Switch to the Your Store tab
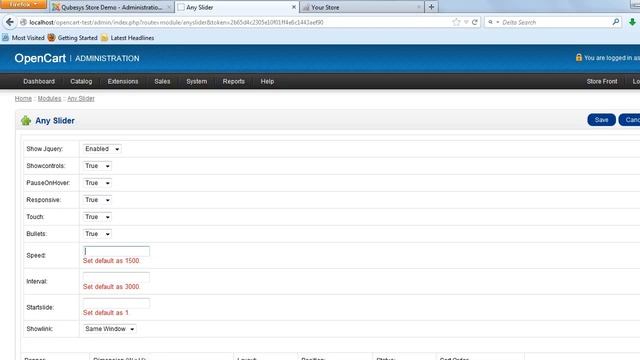 (361, 7)
